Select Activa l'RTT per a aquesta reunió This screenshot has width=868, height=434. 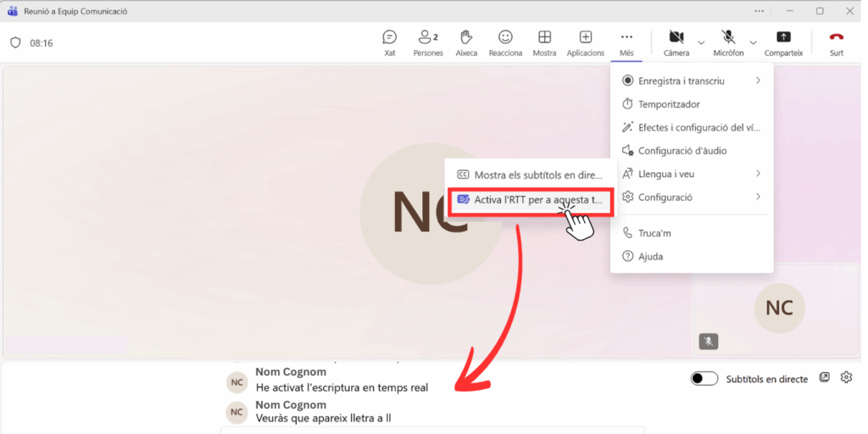click(530, 200)
